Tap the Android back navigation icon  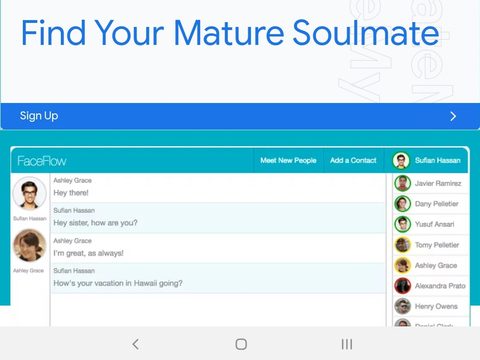point(135,344)
